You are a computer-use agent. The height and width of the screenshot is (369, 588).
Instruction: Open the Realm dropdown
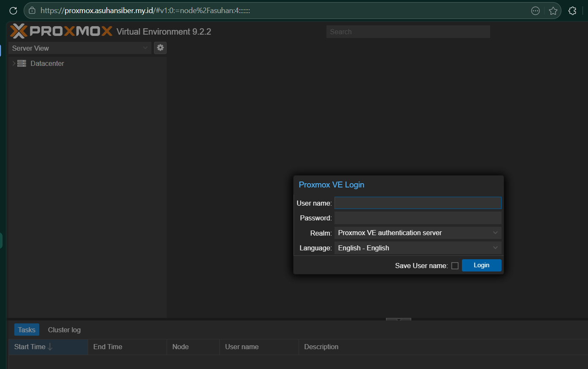(x=418, y=233)
